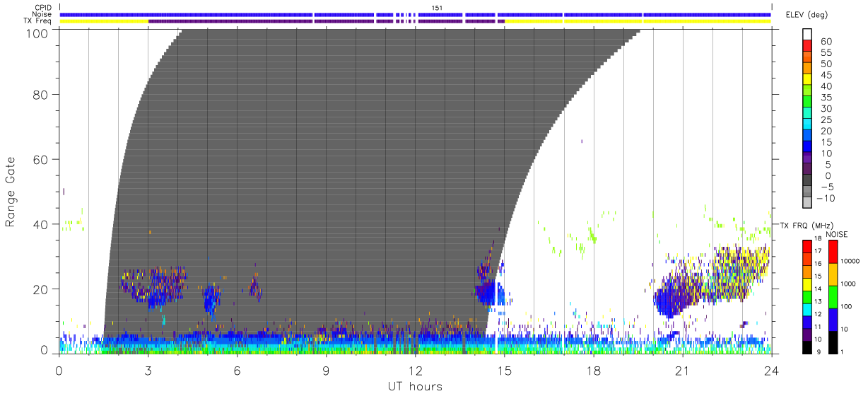Click the 'ELEV (deg)' colorbar title

[x=807, y=15]
